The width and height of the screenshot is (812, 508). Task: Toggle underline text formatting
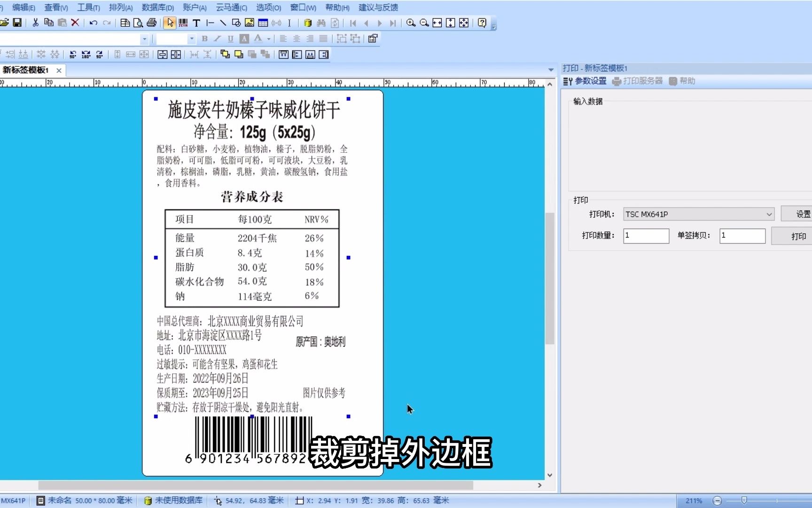230,39
